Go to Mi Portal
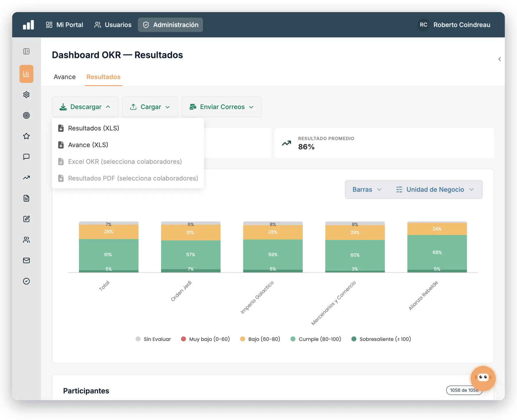 (x=65, y=25)
